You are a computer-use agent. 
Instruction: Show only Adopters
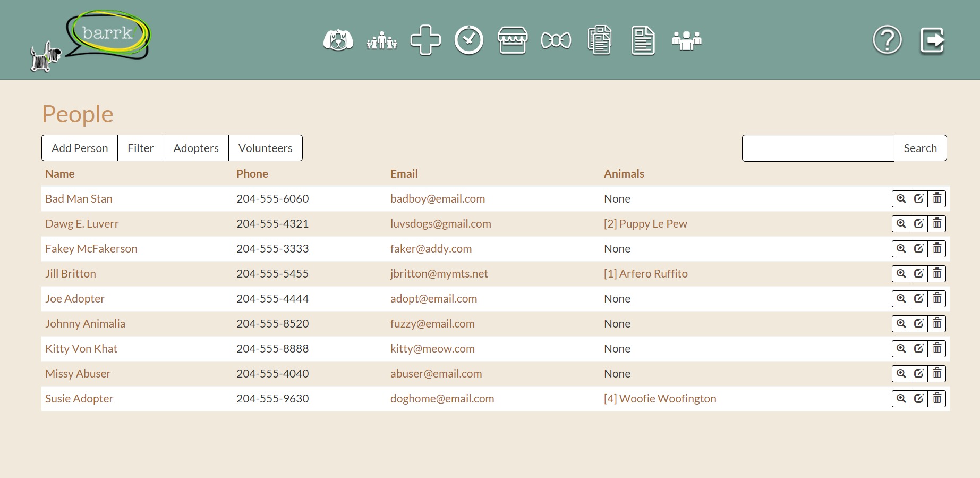[x=196, y=148]
